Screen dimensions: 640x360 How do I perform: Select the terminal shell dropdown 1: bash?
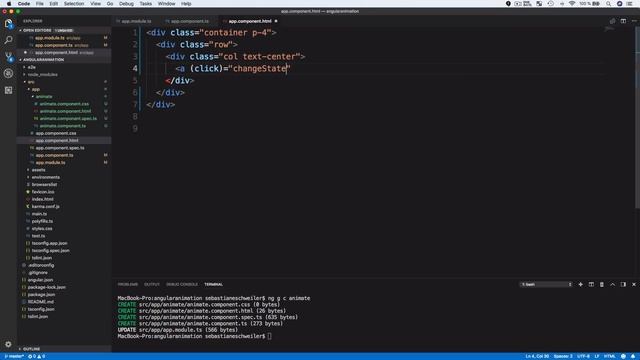coord(546,284)
